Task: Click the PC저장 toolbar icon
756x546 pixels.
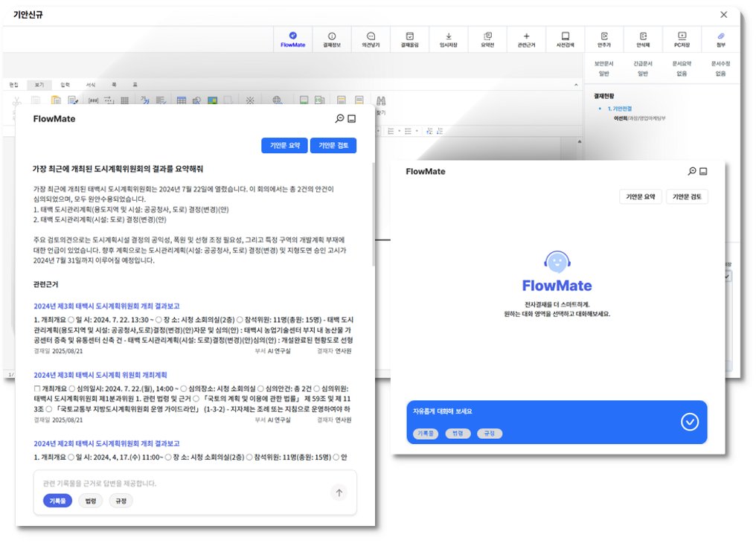Action: click(x=682, y=39)
